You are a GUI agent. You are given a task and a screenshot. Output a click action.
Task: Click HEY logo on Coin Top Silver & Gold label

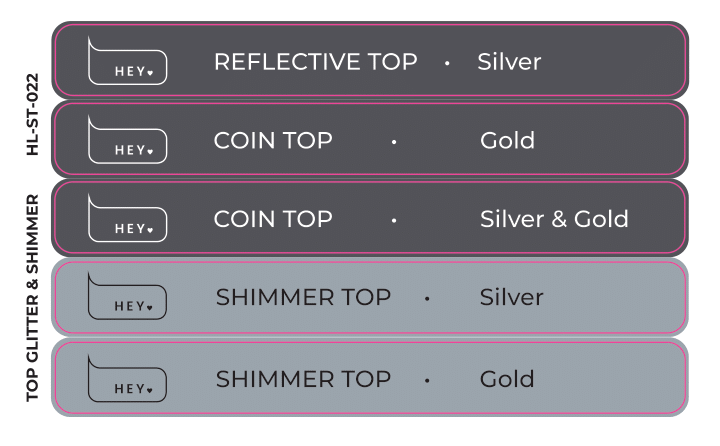(127, 218)
